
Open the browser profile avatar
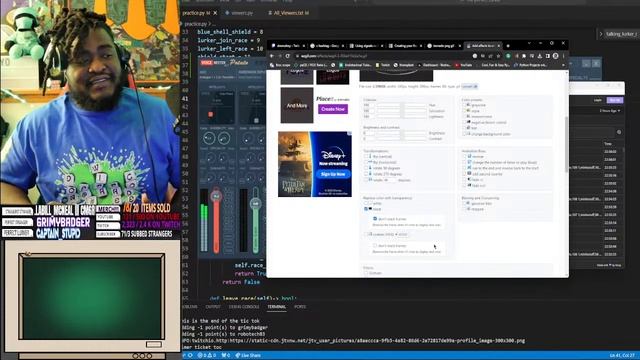coord(556,56)
